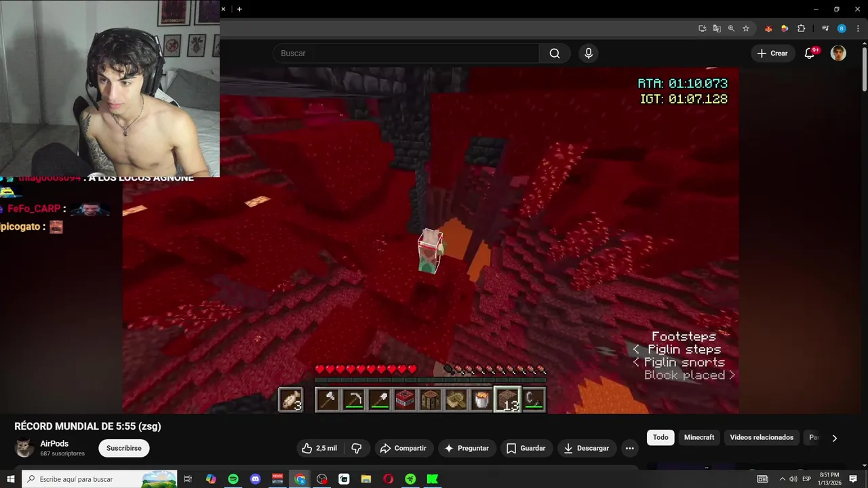Click the Crear button
Screen dimensions: 868x488
tap(772, 54)
